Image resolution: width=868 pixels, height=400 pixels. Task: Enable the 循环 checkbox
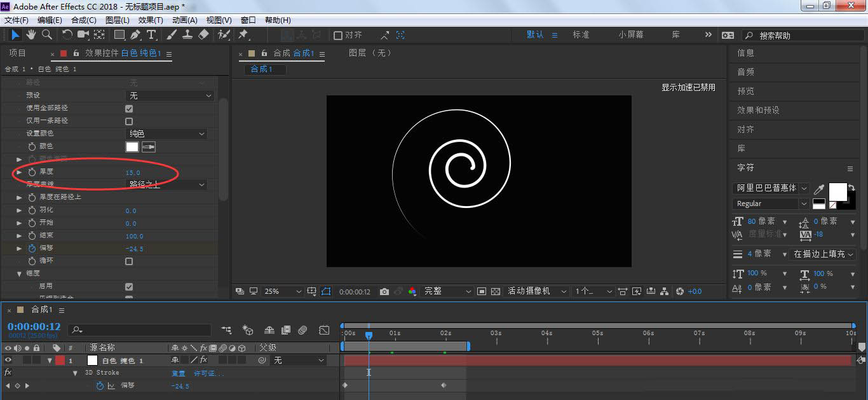point(129,261)
